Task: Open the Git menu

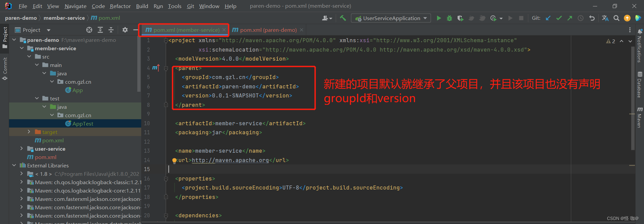Action: click(191, 6)
